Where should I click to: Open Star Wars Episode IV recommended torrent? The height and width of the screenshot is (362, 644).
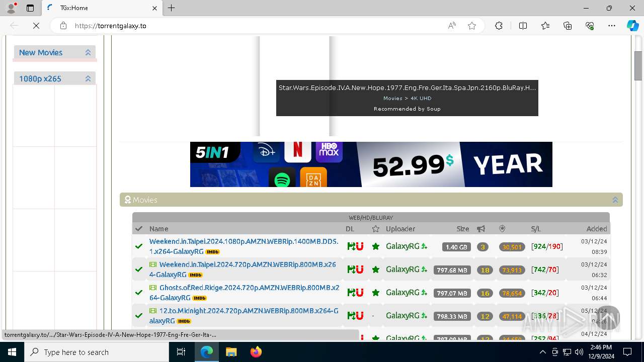click(x=407, y=87)
